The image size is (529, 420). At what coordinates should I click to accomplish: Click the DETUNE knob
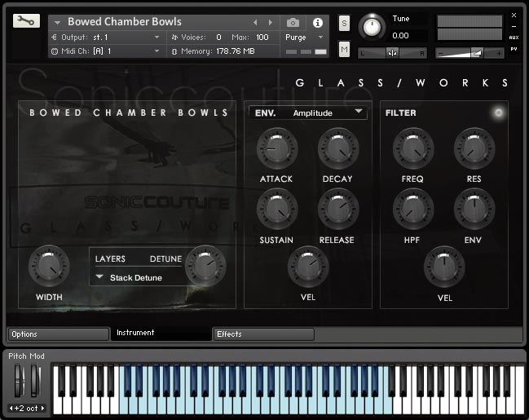pyautogui.click(x=205, y=266)
